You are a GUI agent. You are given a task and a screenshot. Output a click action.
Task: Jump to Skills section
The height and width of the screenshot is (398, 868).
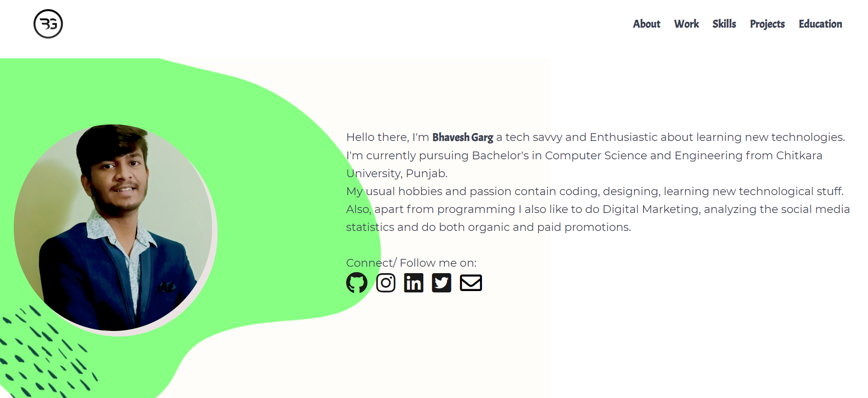click(x=724, y=24)
